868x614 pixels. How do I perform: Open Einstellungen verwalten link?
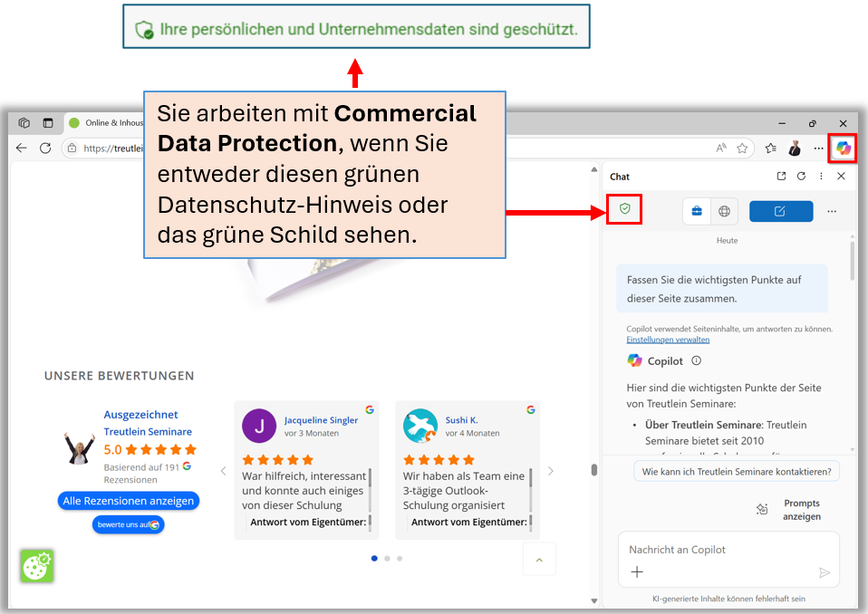[668, 340]
